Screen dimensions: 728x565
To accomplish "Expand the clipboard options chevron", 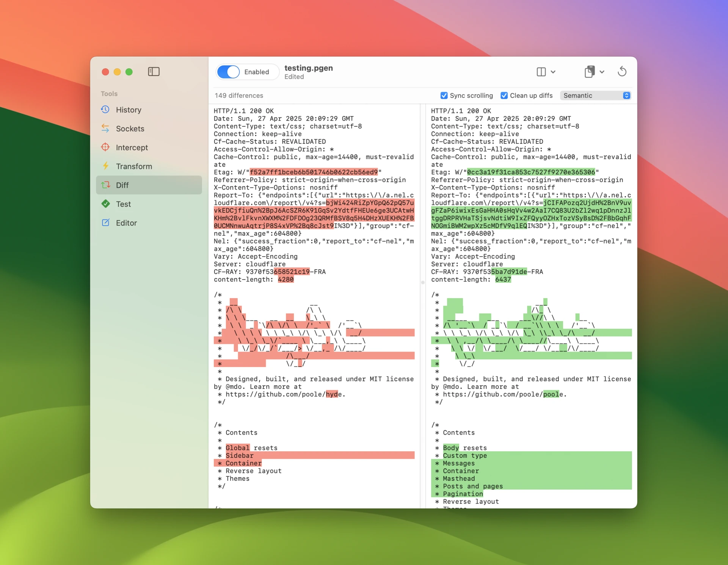I will click(x=602, y=72).
